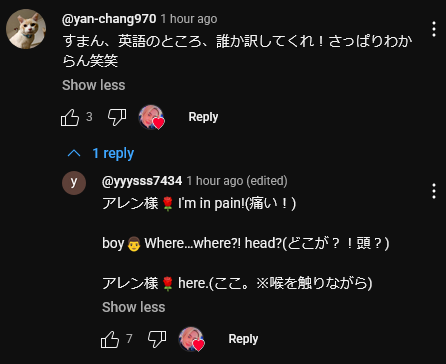Dislike the comment by @yan-chang970

pos(117,117)
